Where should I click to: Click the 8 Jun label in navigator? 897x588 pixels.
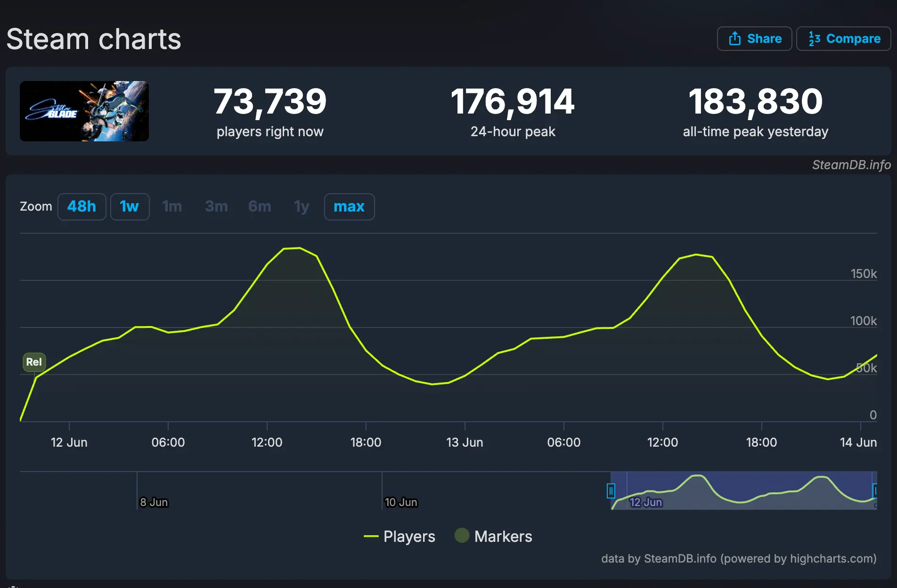point(154,502)
